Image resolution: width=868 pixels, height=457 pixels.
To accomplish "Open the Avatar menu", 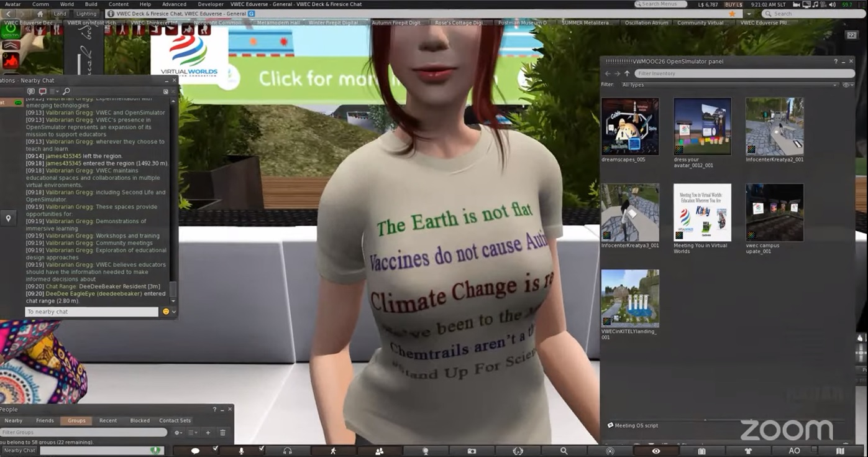I will pos(12,4).
